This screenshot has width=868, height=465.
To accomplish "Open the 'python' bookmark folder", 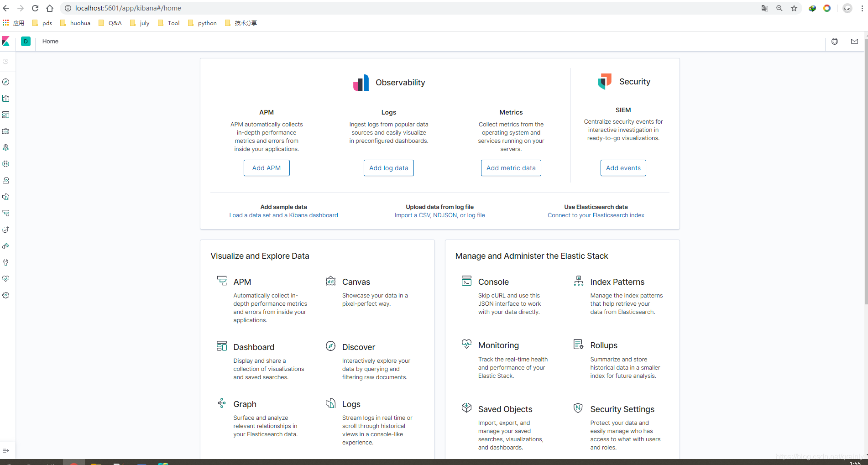I will [202, 23].
